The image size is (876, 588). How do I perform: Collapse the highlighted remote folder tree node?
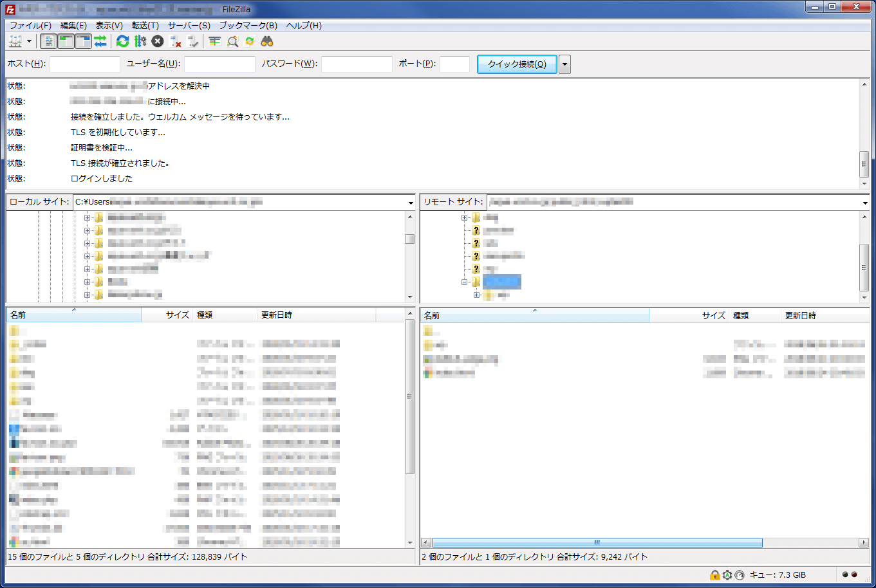(464, 282)
